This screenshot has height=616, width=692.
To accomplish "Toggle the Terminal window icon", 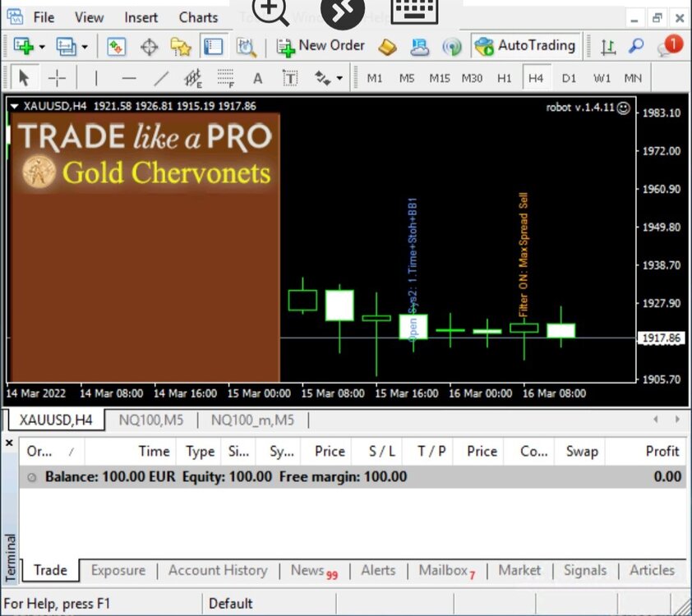I will (213, 47).
